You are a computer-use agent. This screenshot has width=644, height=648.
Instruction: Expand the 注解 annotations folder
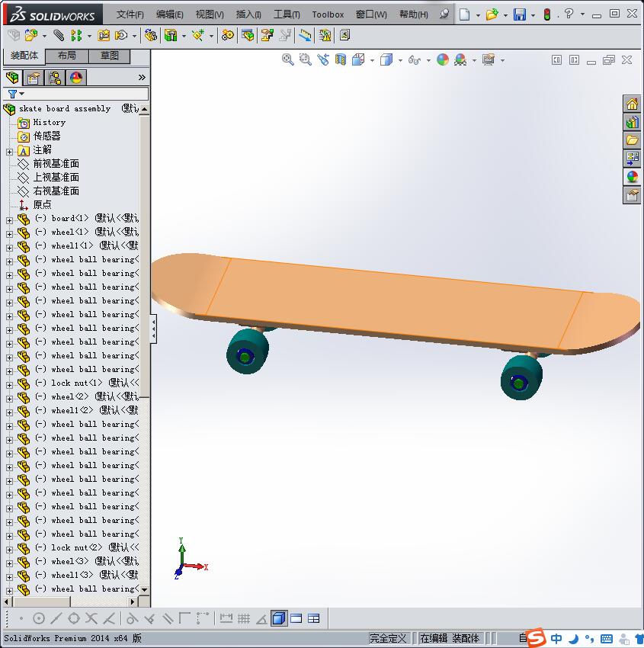9,152
